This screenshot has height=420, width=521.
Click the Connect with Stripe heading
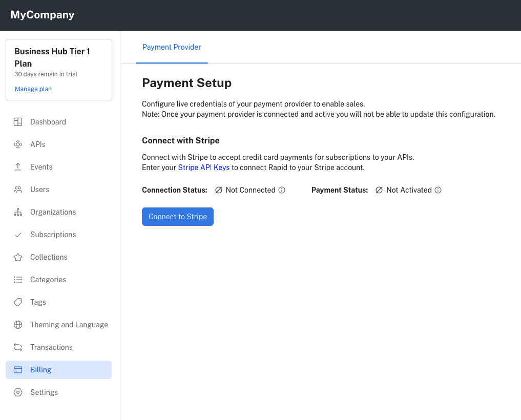(x=181, y=140)
